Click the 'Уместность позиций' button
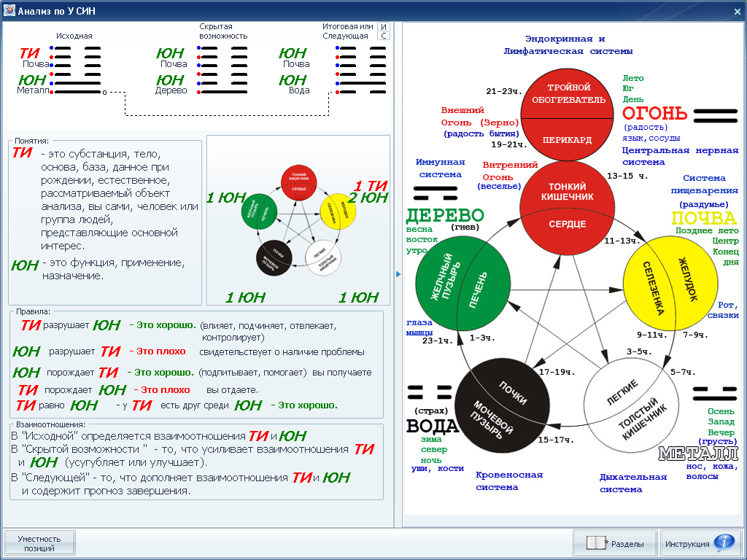Viewport: 747px width, 560px height. [x=39, y=543]
